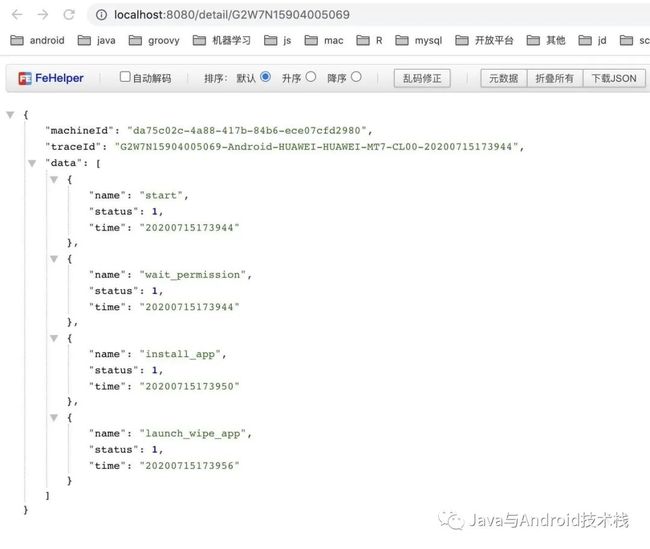650x549 pixels.
Task: Collapse the object containing "start"
Action: pyautogui.click(x=54, y=180)
